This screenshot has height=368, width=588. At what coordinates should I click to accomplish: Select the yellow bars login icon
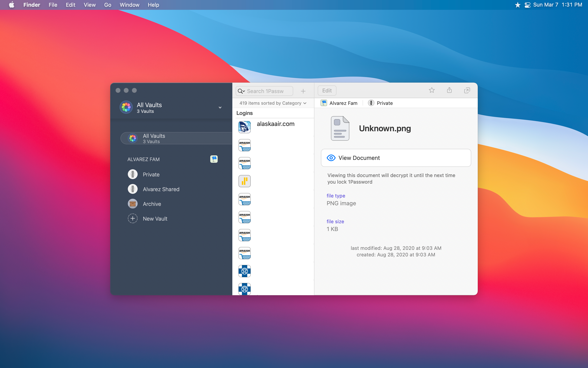coord(244,181)
